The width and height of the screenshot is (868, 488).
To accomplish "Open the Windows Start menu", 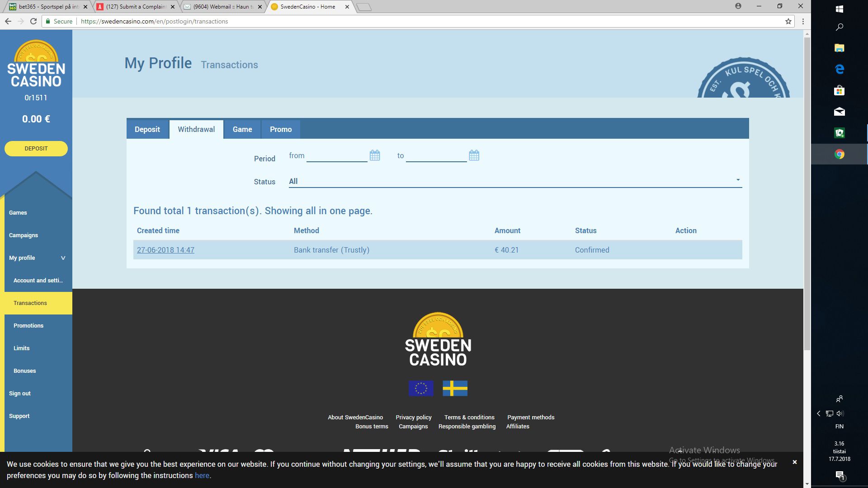I will click(x=840, y=9).
